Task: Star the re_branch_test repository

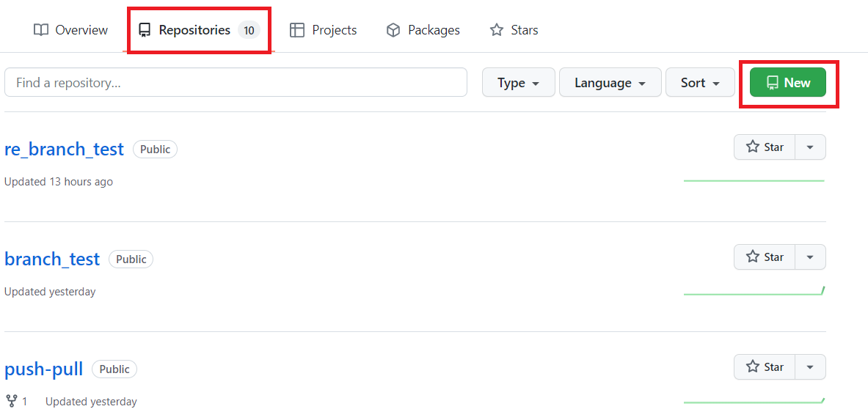Action: (x=765, y=147)
